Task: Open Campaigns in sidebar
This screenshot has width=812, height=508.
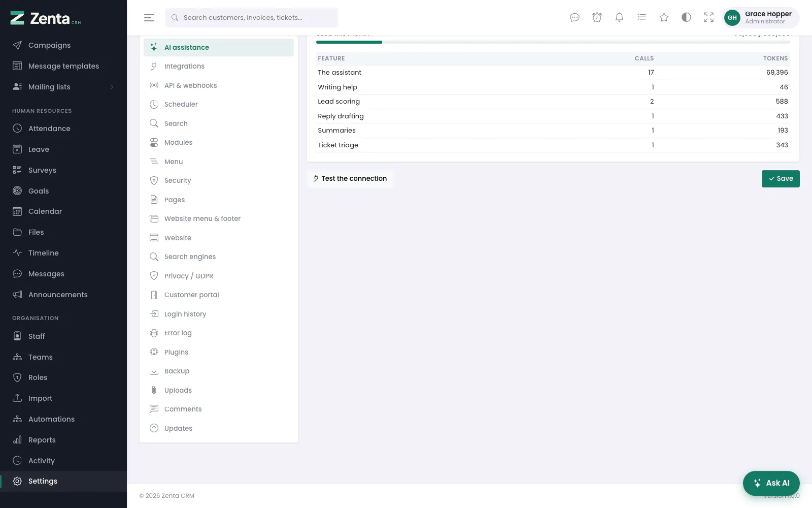Action: [x=63, y=45]
